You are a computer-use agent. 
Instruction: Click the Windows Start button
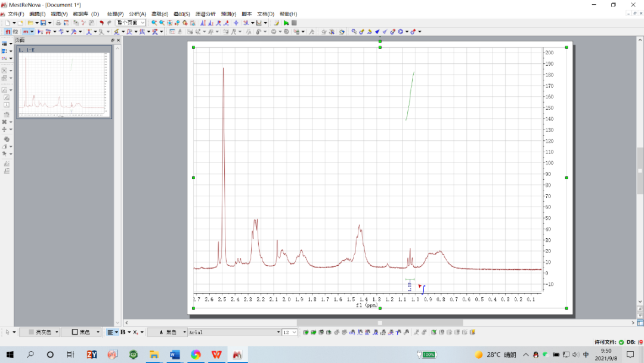point(10,355)
